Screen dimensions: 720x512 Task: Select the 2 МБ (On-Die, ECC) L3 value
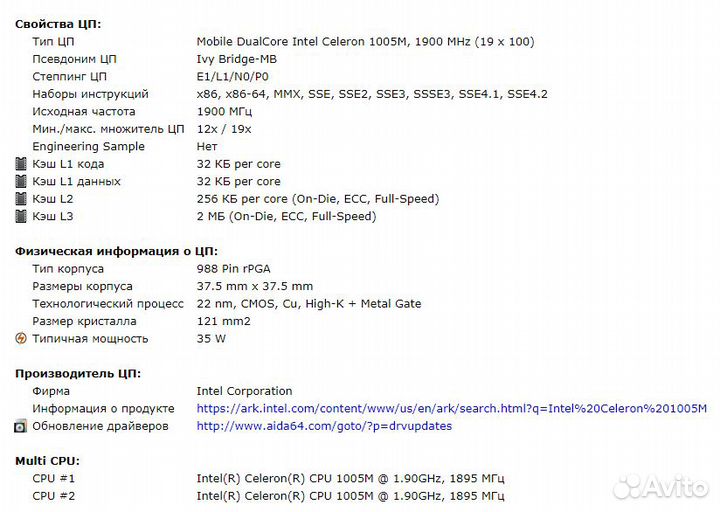click(287, 216)
